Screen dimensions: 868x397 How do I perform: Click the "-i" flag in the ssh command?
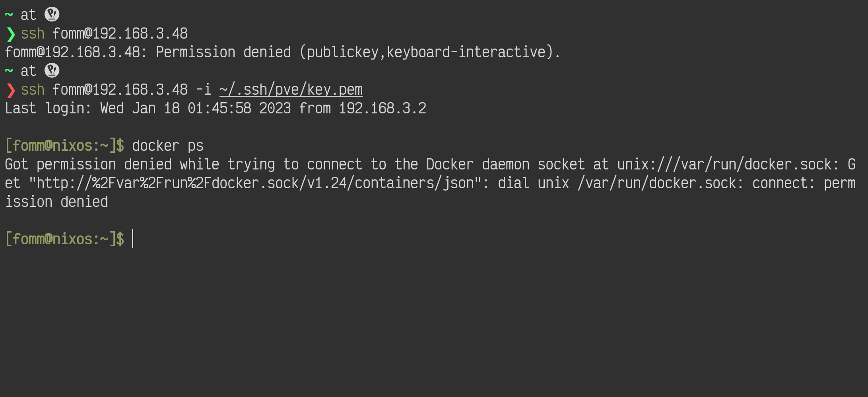click(203, 90)
